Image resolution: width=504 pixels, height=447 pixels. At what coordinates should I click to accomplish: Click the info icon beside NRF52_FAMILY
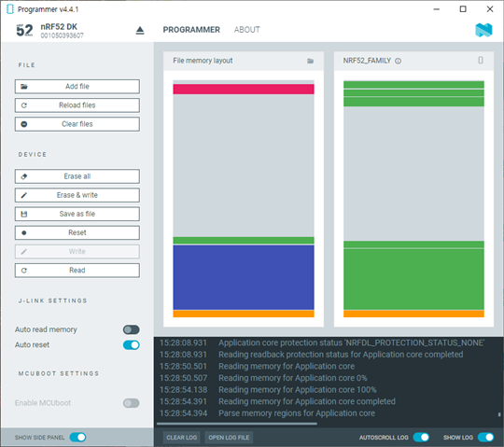click(398, 61)
